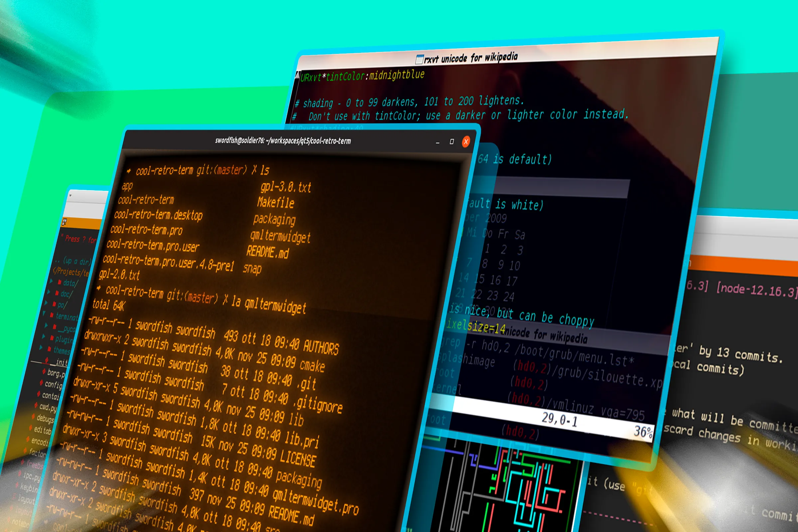Image resolution: width=798 pixels, height=532 pixels.
Task: Click the rxvt window title icon
Action: 419,60
